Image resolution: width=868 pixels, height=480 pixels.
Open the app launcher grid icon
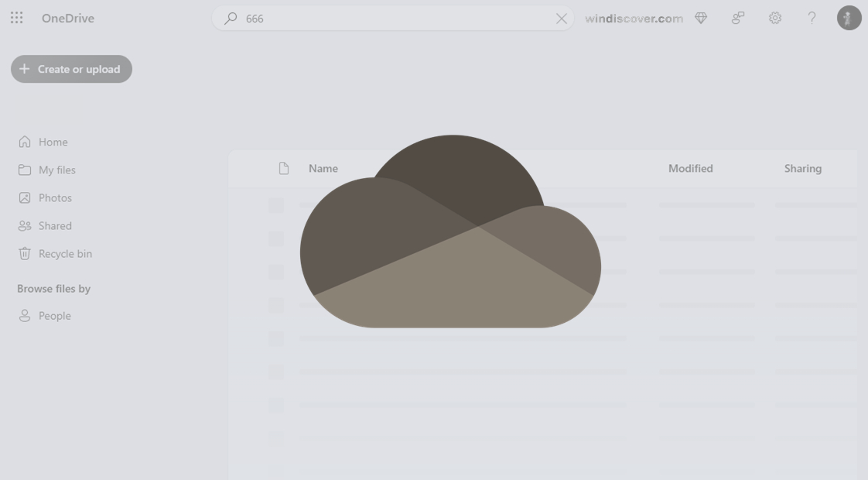coord(16,19)
